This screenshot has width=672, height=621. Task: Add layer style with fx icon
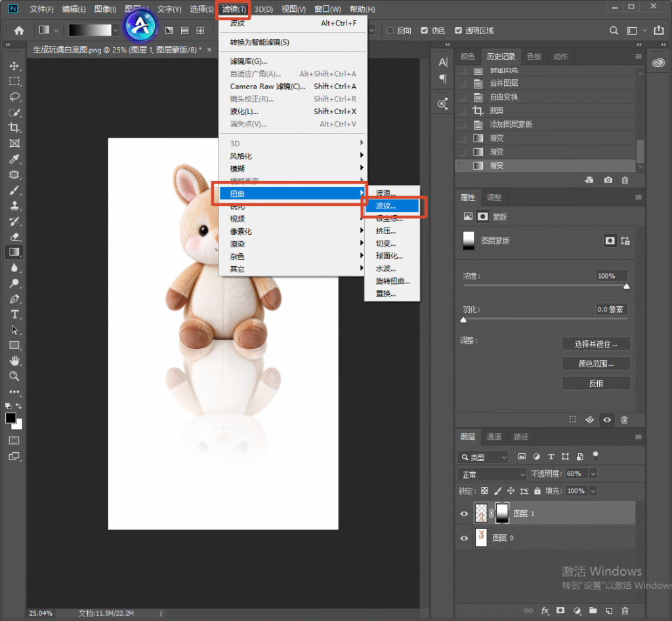pos(545,611)
